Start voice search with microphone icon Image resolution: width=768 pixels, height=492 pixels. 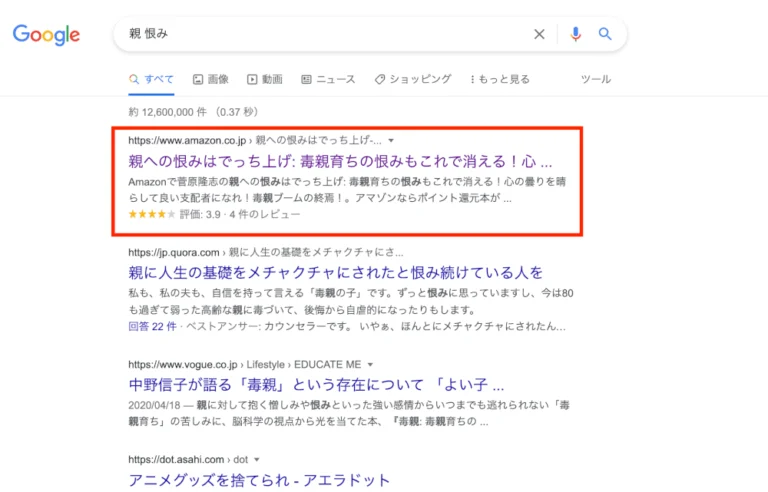pos(575,34)
